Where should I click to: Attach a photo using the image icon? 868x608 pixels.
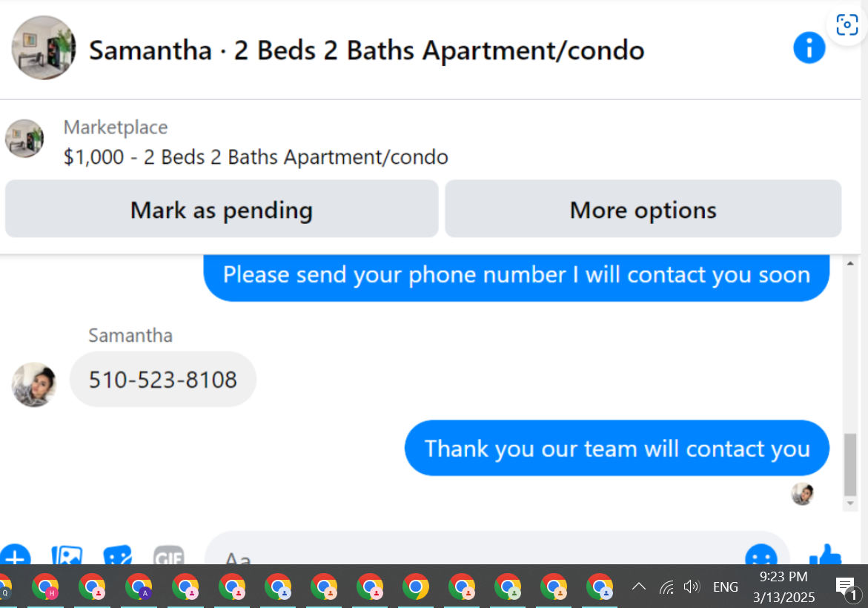coord(67,555)
